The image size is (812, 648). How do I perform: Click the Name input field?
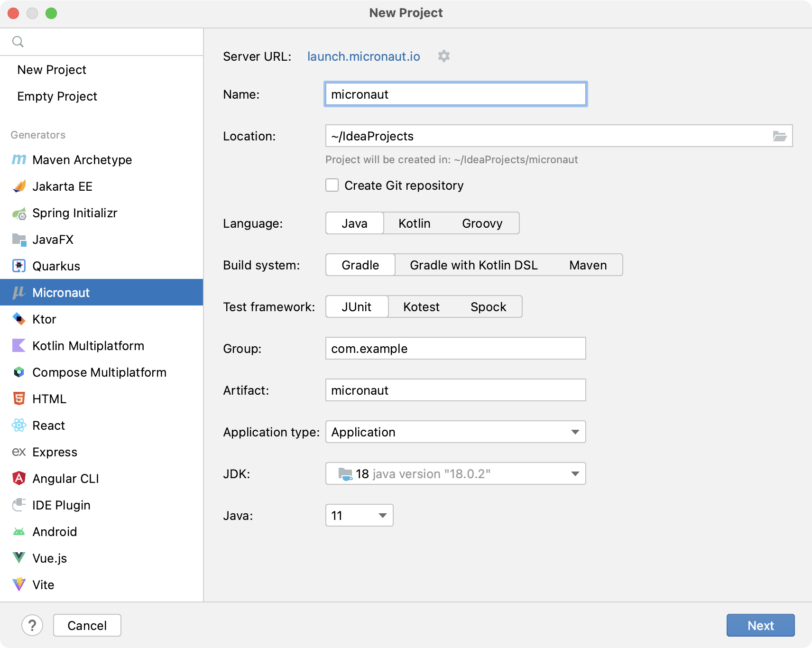click(x=456, y=94)
